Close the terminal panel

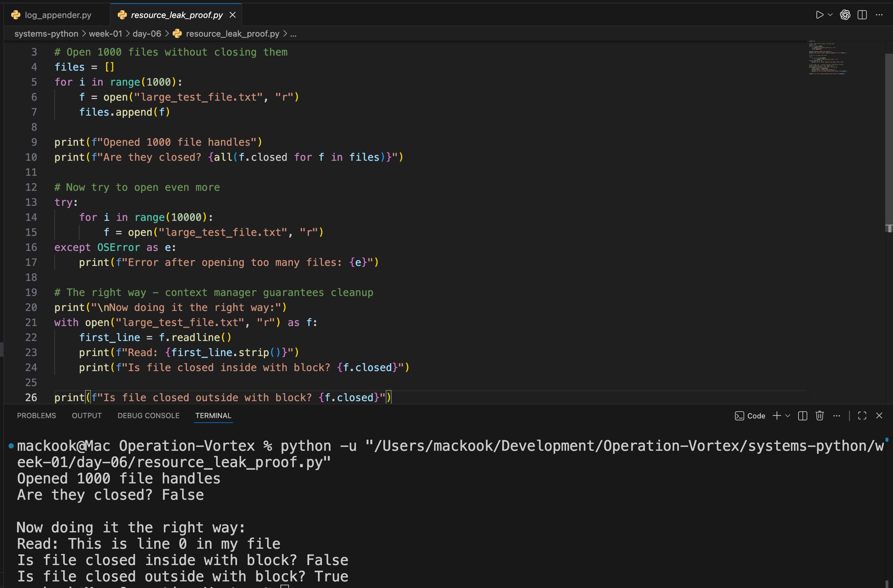[x=879, y=415]
